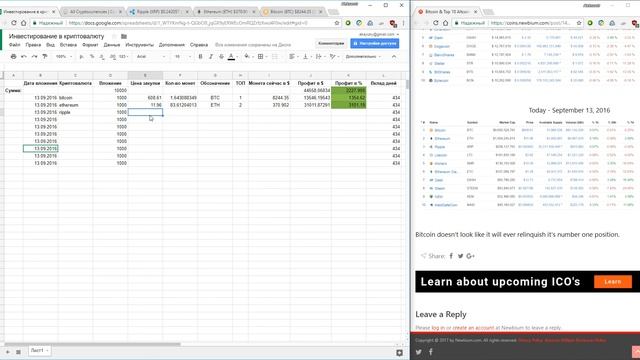Reload the Google Sheets page
Viewport: 640px width, 360px height.
click(14, 23)
